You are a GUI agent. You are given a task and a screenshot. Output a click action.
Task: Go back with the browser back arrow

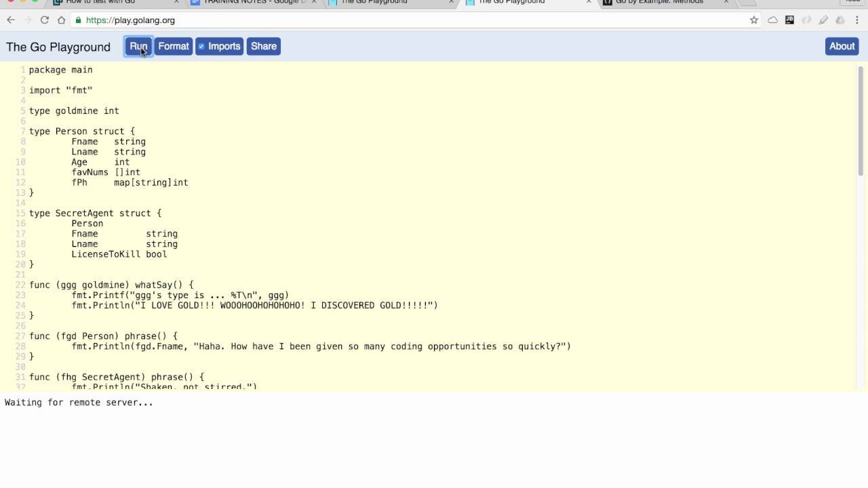point(11,20)
